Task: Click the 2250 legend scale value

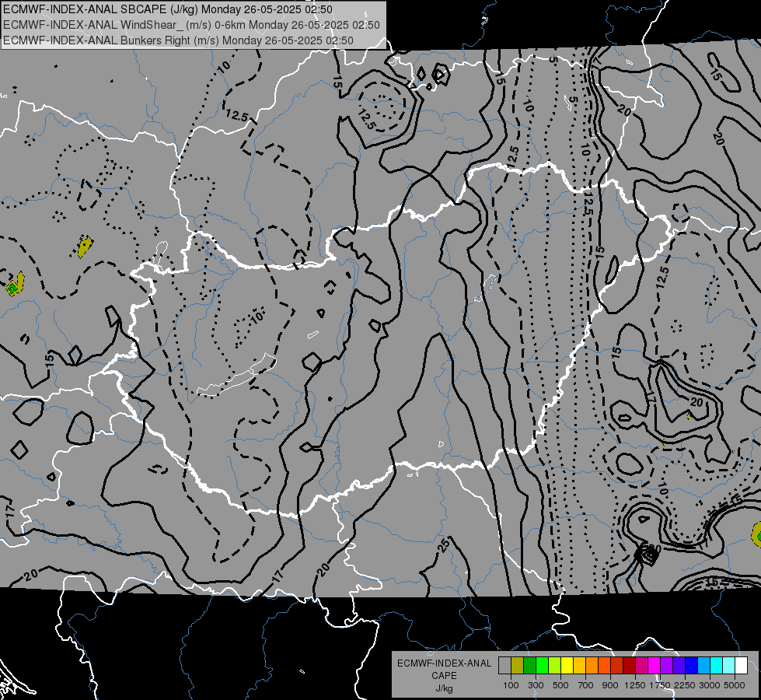Action: click(x=685, y=685)
